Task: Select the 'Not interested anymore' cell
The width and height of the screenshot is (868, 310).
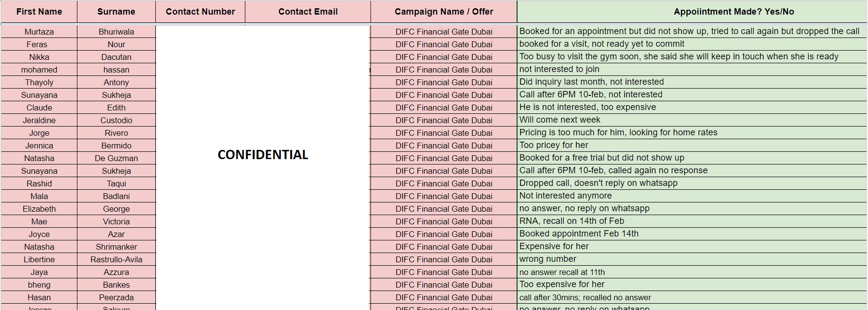Action: point(566,196)
